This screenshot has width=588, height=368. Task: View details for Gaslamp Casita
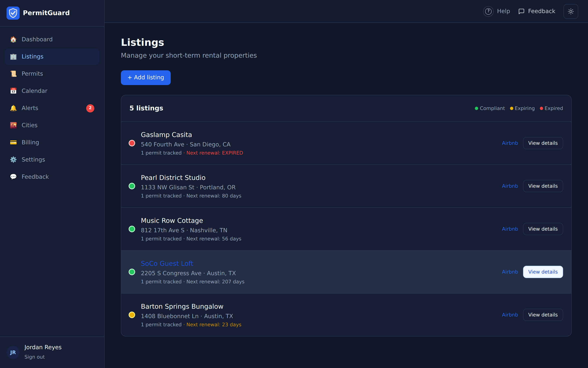pyautogui.click(x=543, y=143)
